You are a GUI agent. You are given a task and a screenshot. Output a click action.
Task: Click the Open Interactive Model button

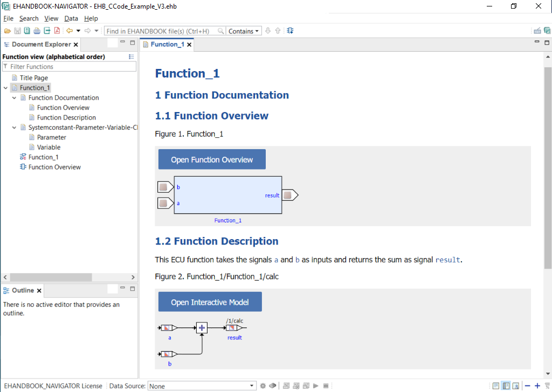[x=210, y=302]
